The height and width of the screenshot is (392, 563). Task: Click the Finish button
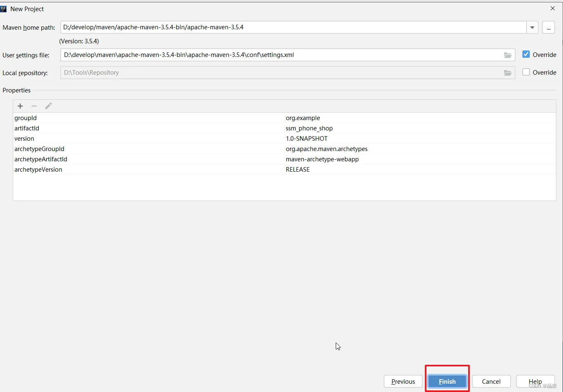(447, 381)
